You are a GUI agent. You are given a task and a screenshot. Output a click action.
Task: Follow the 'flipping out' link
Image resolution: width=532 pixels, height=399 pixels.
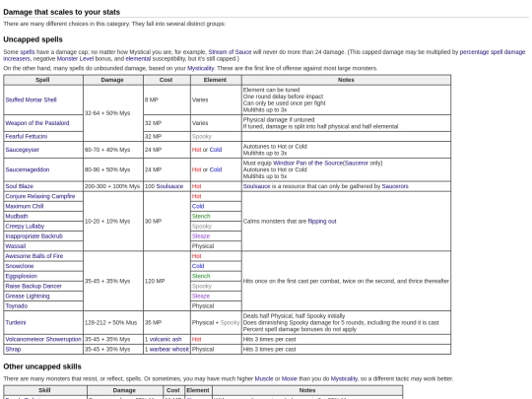(x=322, y=222)
